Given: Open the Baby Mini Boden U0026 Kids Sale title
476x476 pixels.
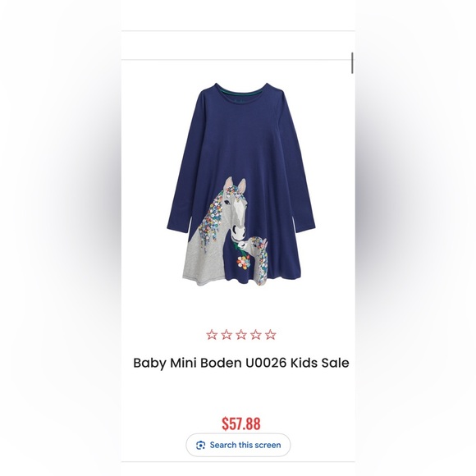Looking at the screenshot, I should [241, 363].
